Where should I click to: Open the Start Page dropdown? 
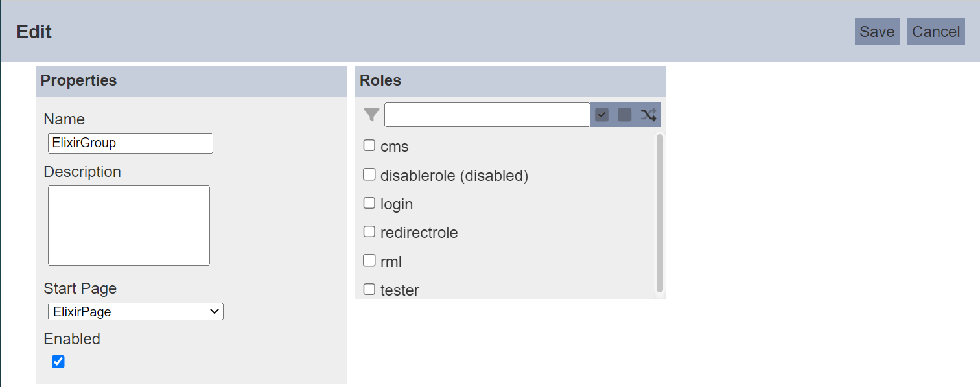point(135,312)
